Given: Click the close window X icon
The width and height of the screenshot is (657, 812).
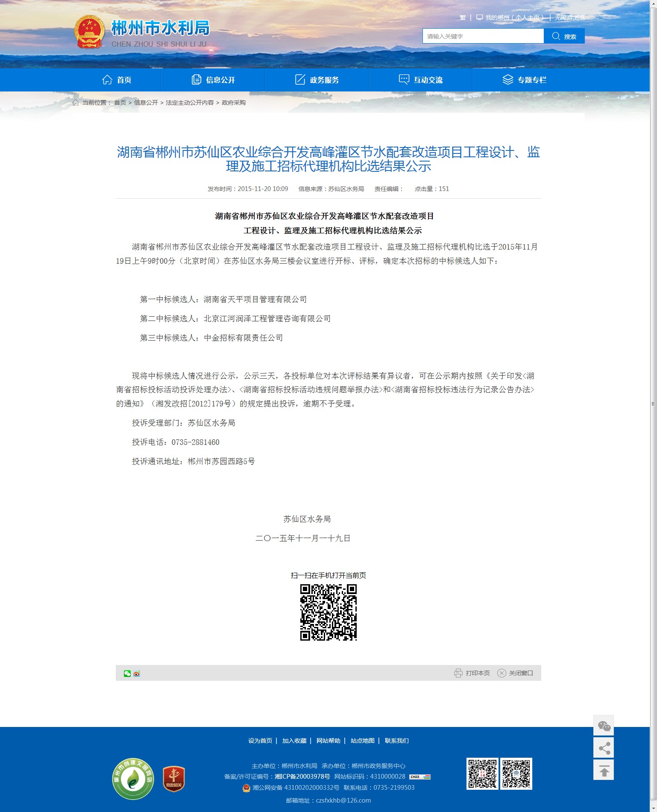Looking at the screenshot, I should pos(502,673).
